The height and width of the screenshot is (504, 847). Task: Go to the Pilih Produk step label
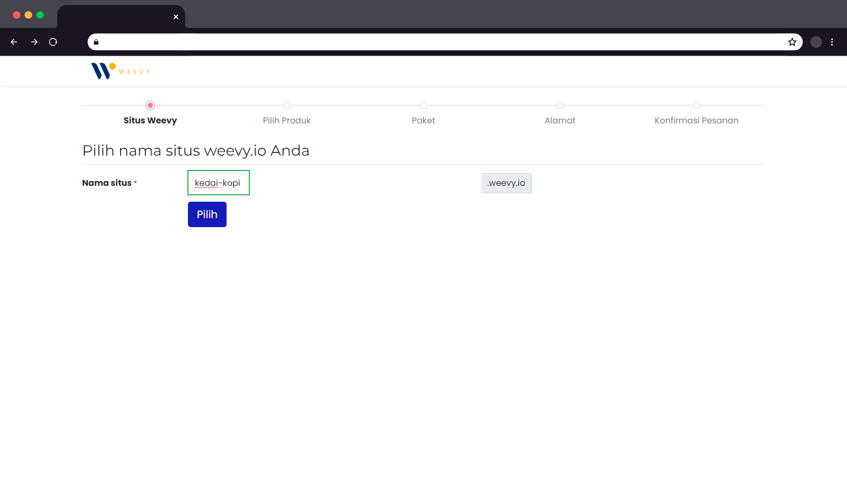(287, 120)
